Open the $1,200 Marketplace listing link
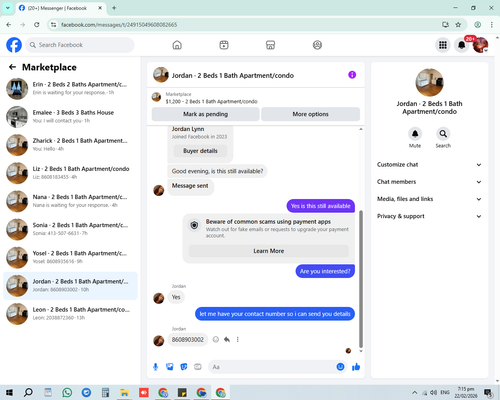Image resolution: width=500 pixels, height=400 pixels. click(211, 101)
